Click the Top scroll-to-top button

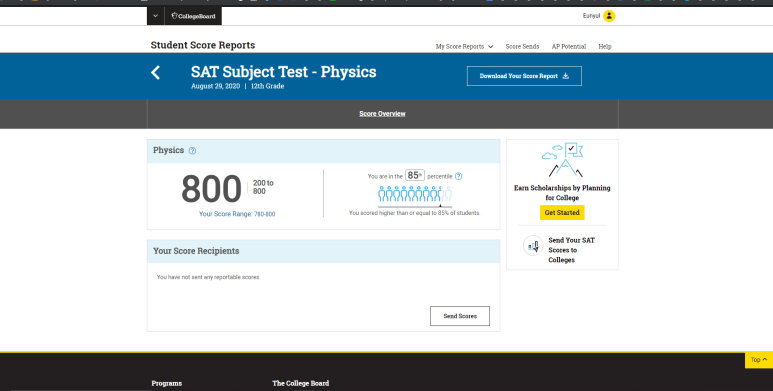(x=759, y=360)
